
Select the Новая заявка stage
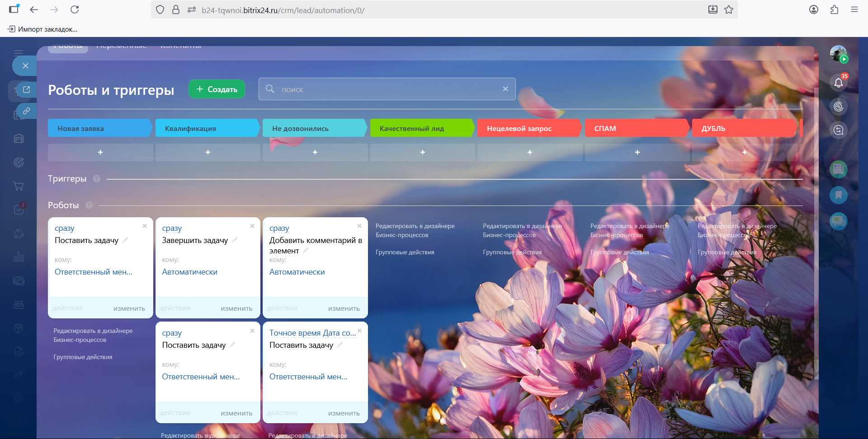point(100,128)
